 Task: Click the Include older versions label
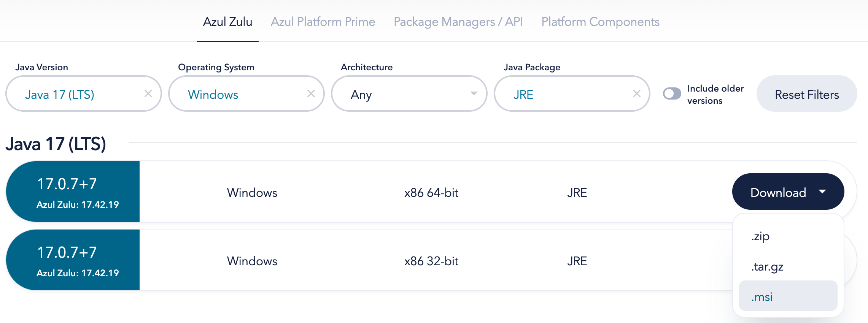tap(715, 94)
